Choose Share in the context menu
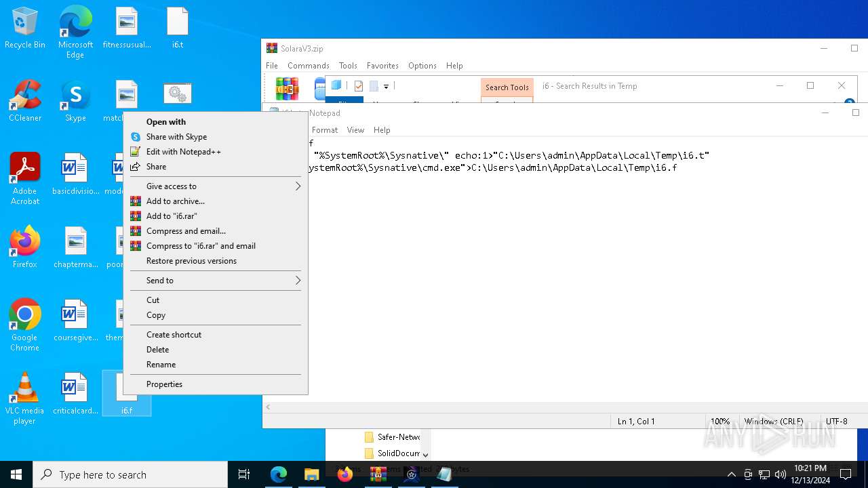The image size is (868, 488). (x=216, y=167)
